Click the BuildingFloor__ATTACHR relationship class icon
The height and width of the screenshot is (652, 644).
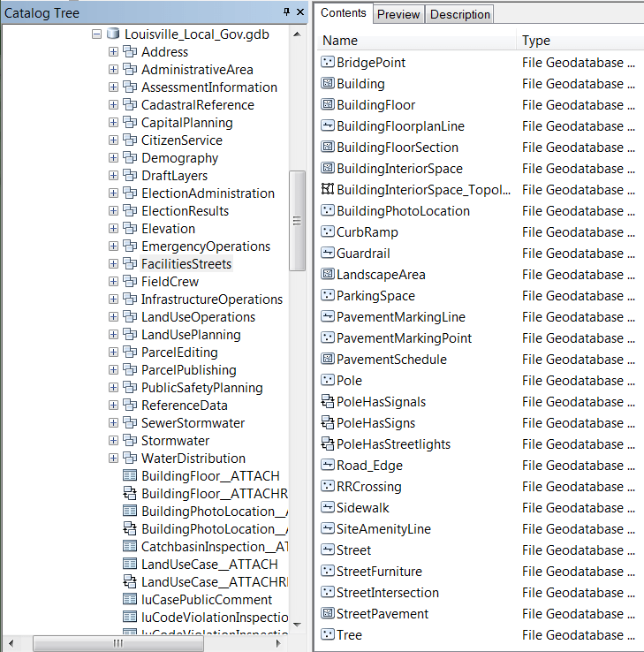130,493
